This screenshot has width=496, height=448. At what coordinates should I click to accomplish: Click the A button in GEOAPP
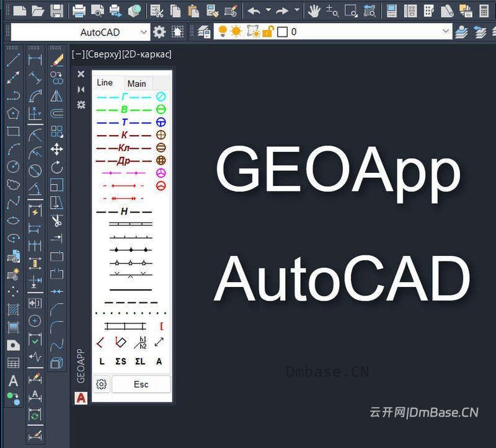(x=159, y=361)
